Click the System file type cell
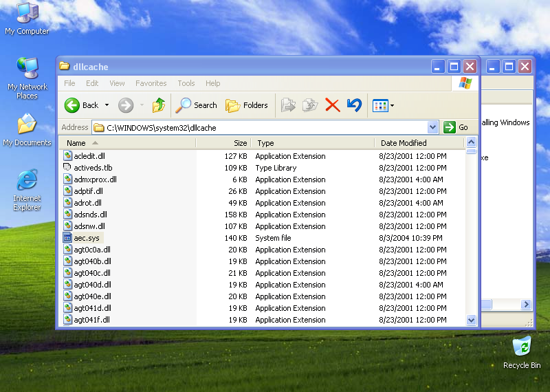Viewport: 550px width, 392px height. (273, 238)
